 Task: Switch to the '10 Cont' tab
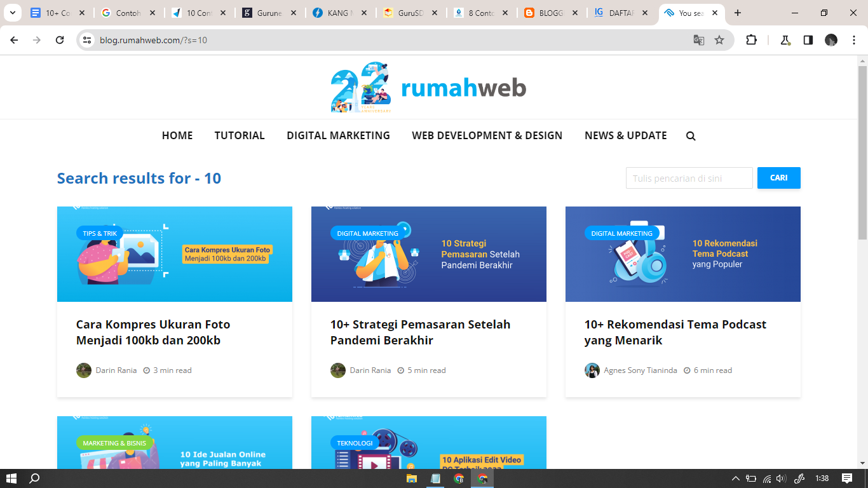point(198,13)
